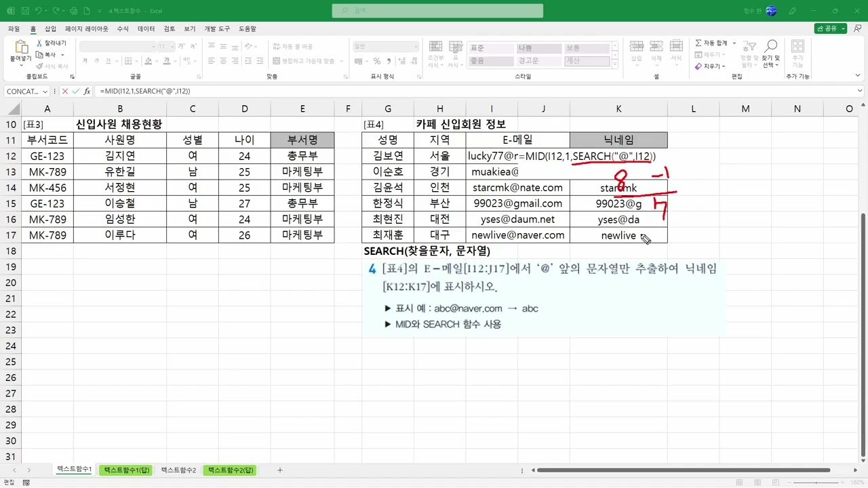868x488 pixels.
Task: Select the 닉네임 header cell
Action: pyautogui.click(x=618, y=140)
